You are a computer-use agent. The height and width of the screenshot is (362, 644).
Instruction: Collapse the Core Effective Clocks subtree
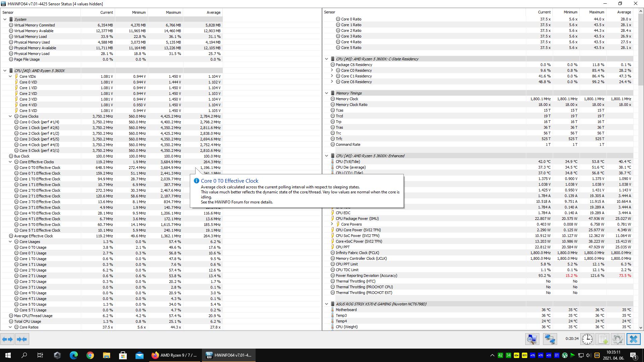[x=10, y=162]
